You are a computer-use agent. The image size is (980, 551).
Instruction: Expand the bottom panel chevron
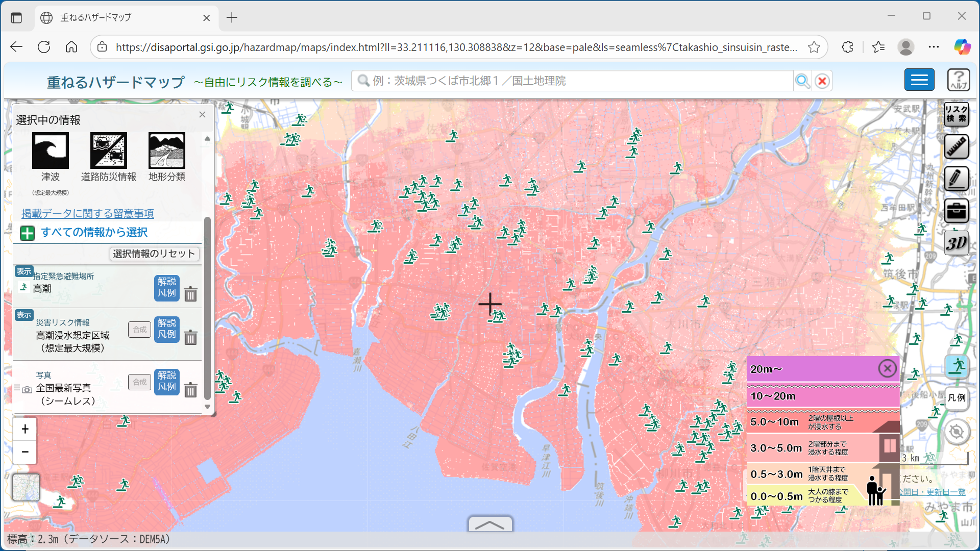(x=489, y=524)
